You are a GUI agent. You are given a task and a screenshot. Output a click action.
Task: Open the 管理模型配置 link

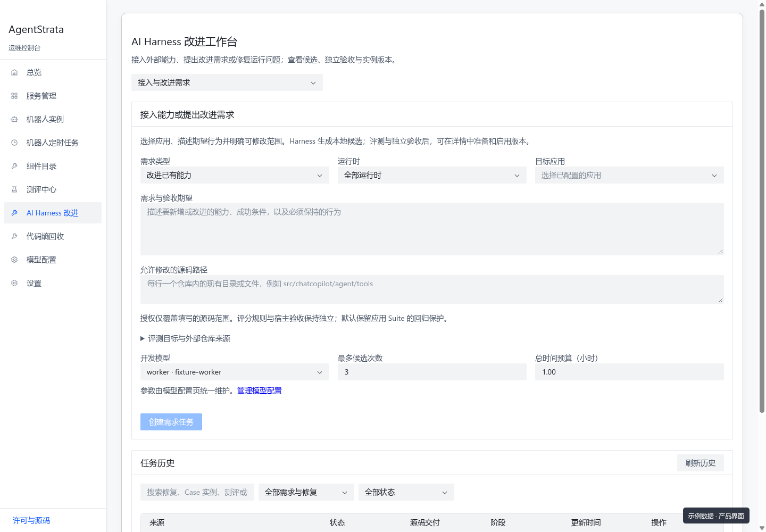pos(260,390)
